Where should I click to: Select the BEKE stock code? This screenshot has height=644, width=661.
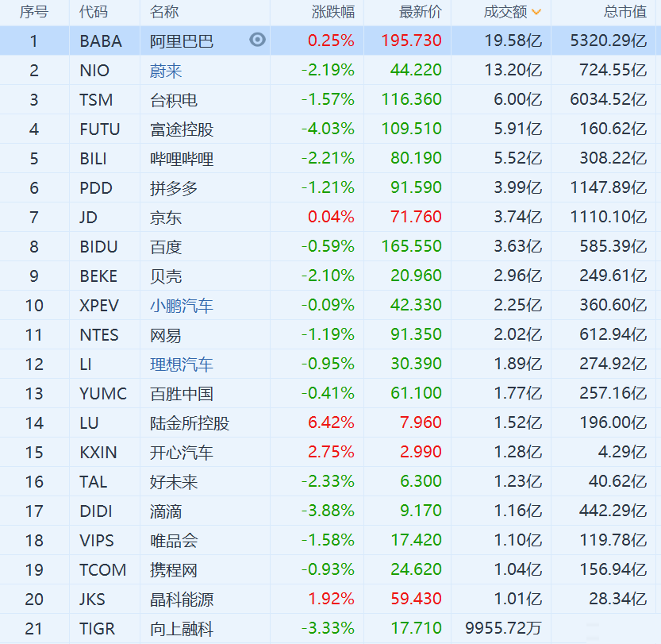(98, 276)
